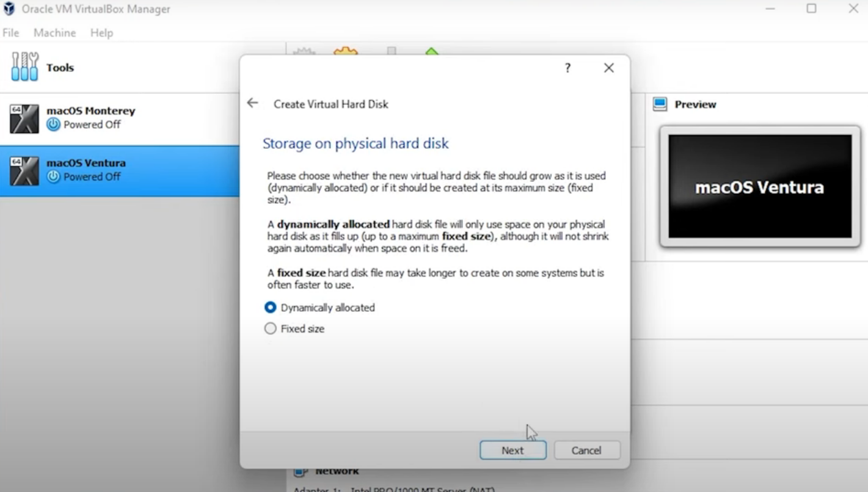Open the Machine menu

point(55,33)
